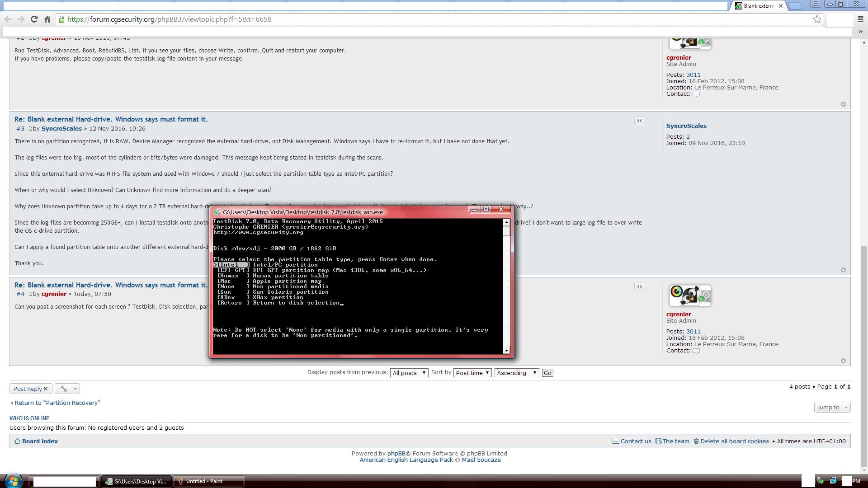Expand the topic tools dropdown arrow
The height and width of the screenshot is (488, 868).
(75, 389)
